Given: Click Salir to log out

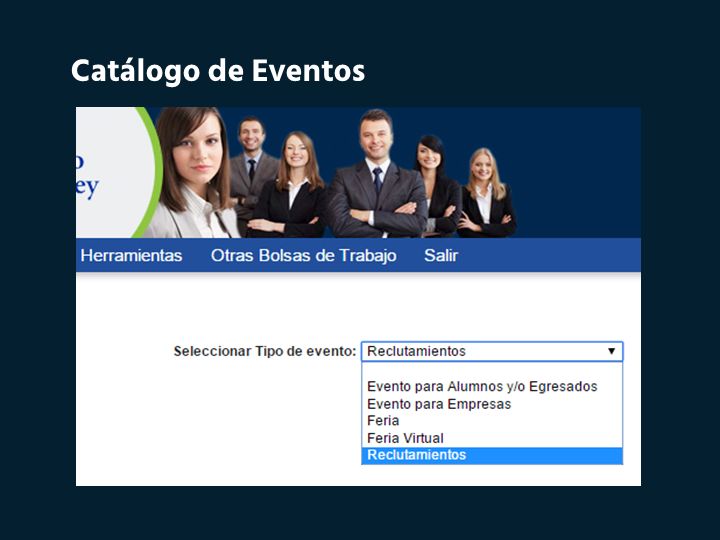Looking at the screenshot, I should coord(441,255).
